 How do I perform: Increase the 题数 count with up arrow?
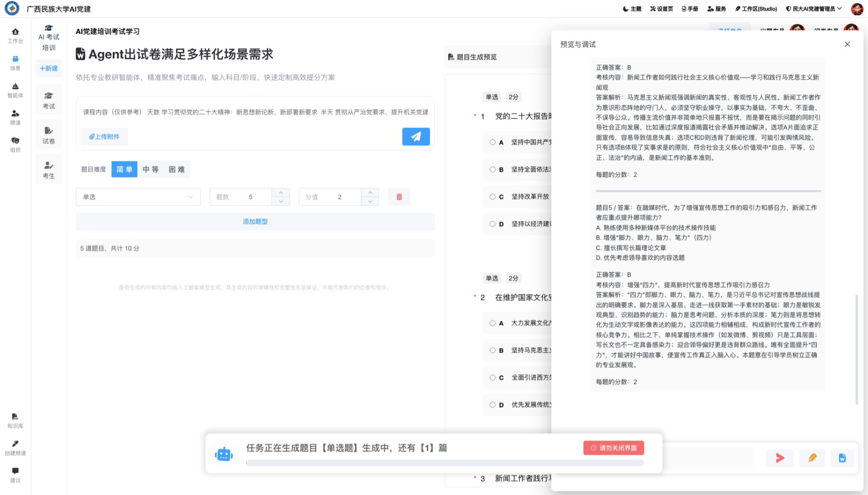pos(281,192)
